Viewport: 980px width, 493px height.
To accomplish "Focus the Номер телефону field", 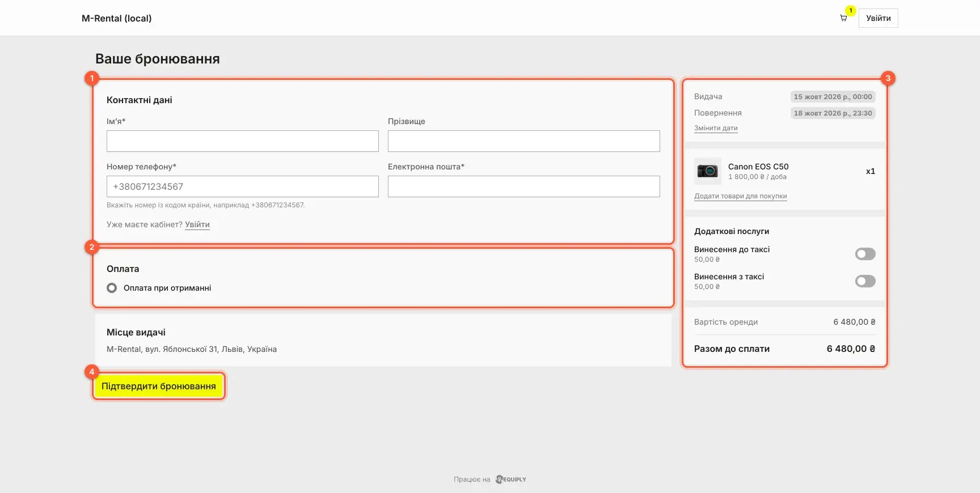I will click(x=243, y=186).
